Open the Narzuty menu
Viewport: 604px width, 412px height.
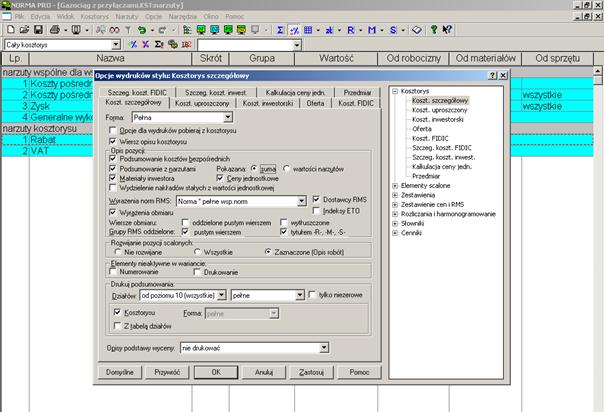(125, 18)
